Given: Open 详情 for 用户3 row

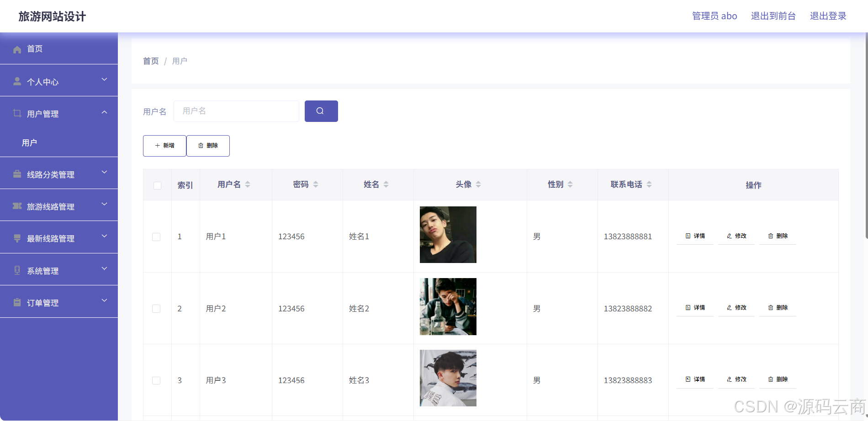Looking at the screenshot, I should tap(695, 379).
